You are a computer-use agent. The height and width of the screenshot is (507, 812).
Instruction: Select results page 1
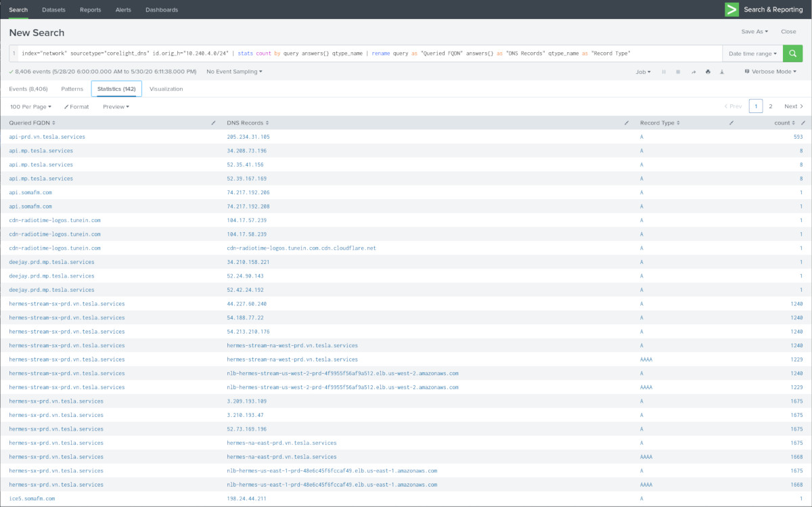point(756,106)
